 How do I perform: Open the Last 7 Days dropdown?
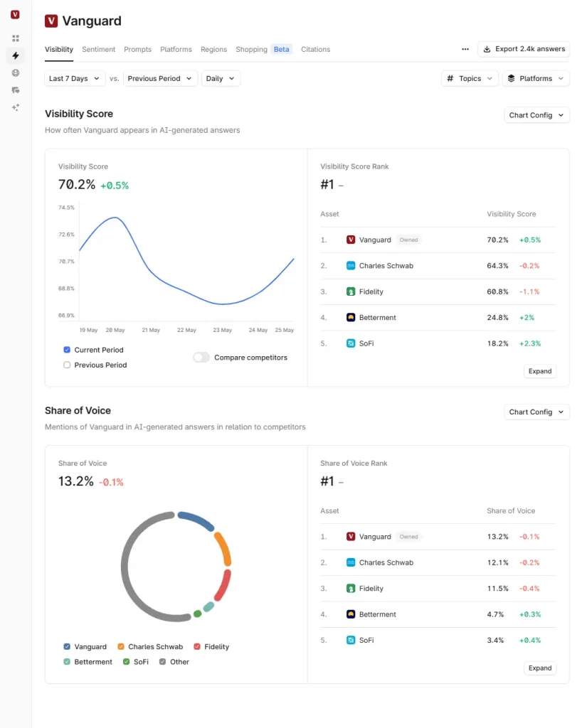pos(75,78)
